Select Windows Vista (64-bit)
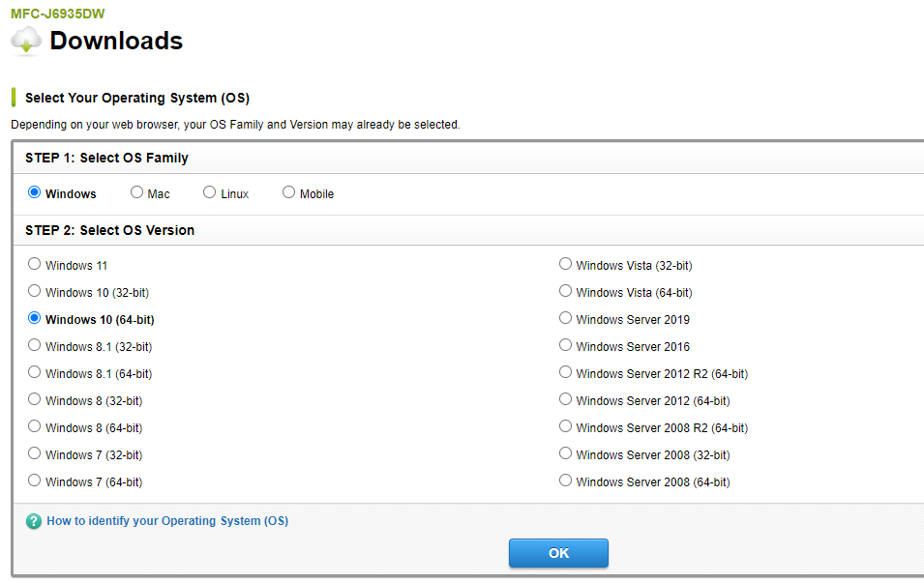This screenshot has width=924, height=583. [x=565, y=291]
